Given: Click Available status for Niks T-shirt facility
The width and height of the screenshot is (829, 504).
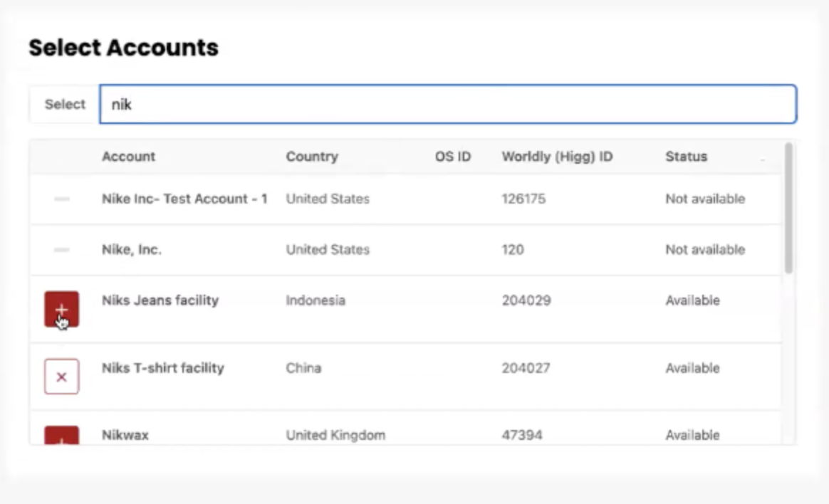Looking at the screenshot, I should point(692,368).
